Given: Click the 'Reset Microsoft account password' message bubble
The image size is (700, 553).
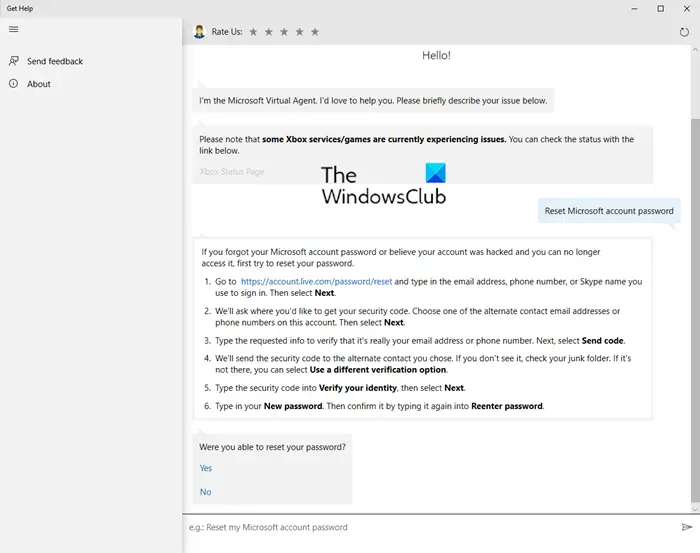Looking at the screenshot, I should click(609, 211).
